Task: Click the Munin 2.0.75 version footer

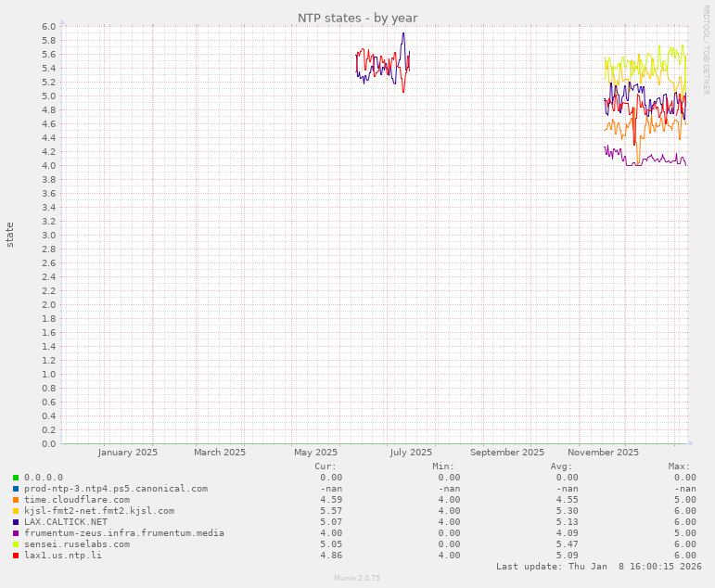Action: [357, 578]
